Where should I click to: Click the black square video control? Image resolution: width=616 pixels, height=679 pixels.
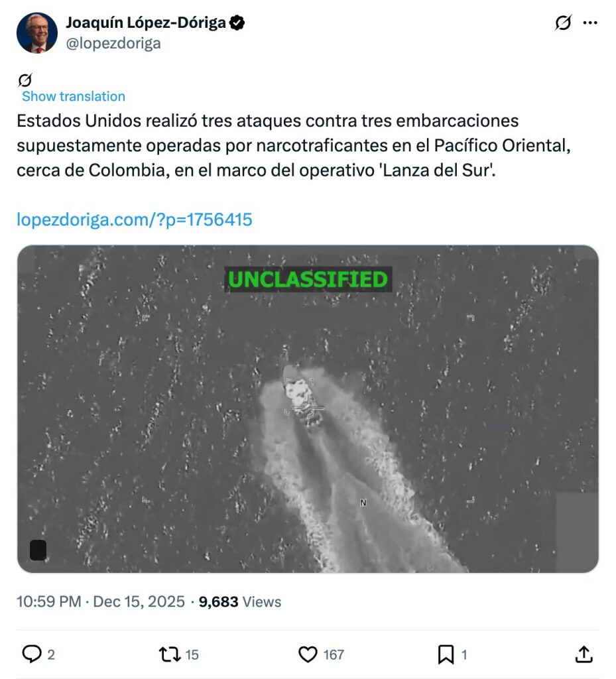tap(38, 550)
